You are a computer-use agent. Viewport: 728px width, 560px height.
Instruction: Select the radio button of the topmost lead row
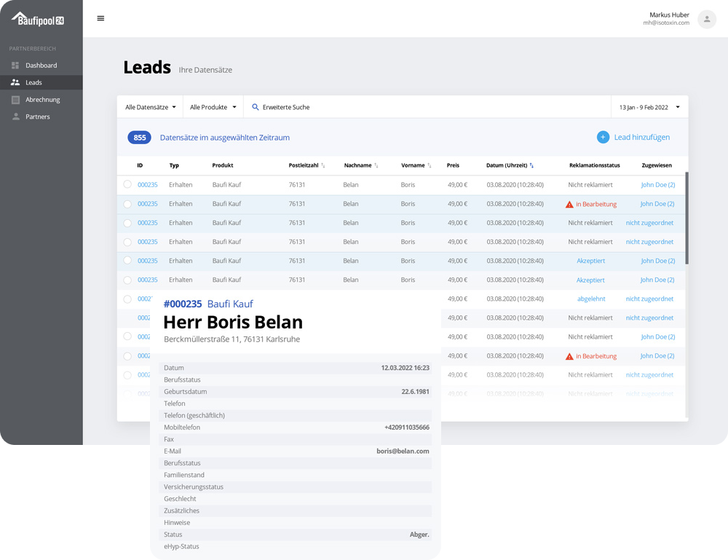tap(127, 184)
